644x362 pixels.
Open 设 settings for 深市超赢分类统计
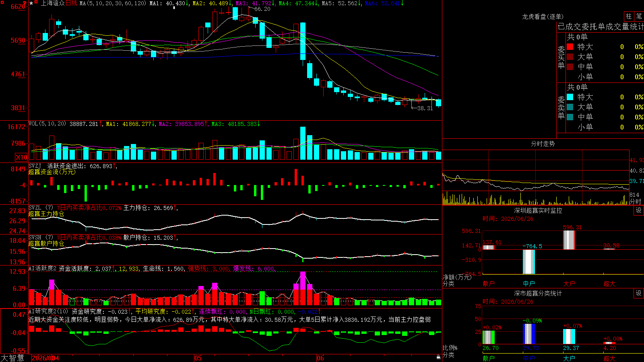pos(639,293)
